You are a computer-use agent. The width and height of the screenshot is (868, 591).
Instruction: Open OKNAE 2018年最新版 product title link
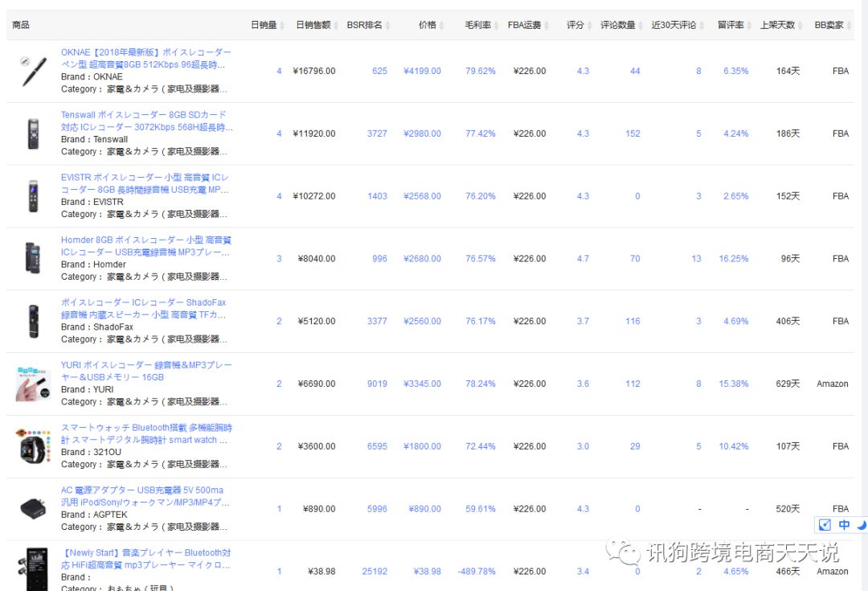[x=146, y=58]
